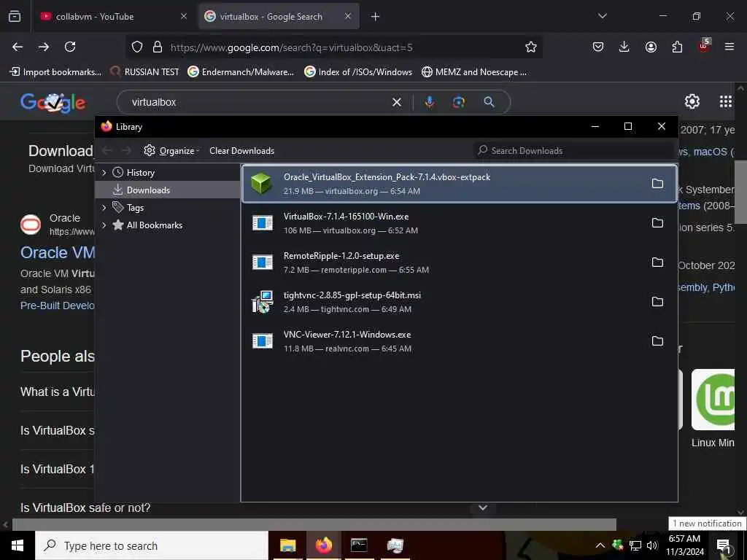Viewport: 747px width, 560px height.
Task: Open containing folder for VNC-Viewer exe
Action: point(657,341)
